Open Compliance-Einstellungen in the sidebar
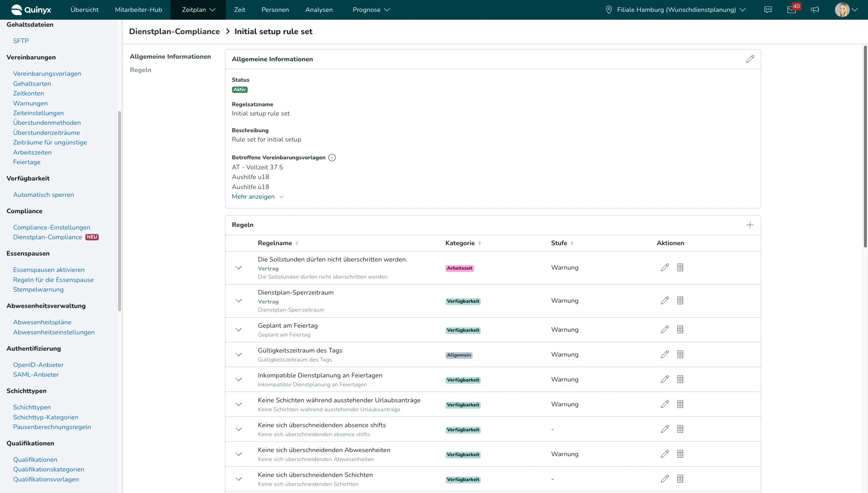 point(52,227)
